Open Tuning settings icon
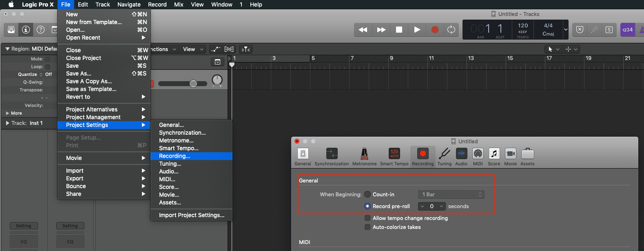 [x=444, y=157]
